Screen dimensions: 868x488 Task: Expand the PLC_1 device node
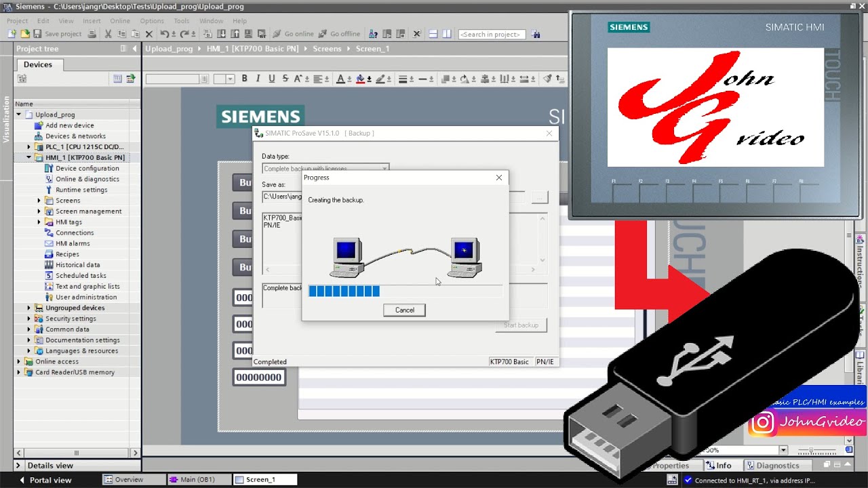[29, 147]
